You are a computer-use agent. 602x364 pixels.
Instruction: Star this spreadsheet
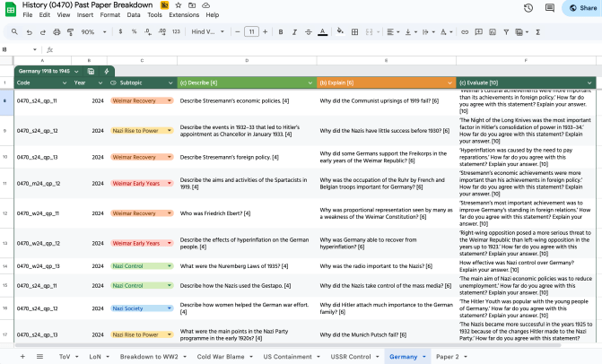coord(178,4)
